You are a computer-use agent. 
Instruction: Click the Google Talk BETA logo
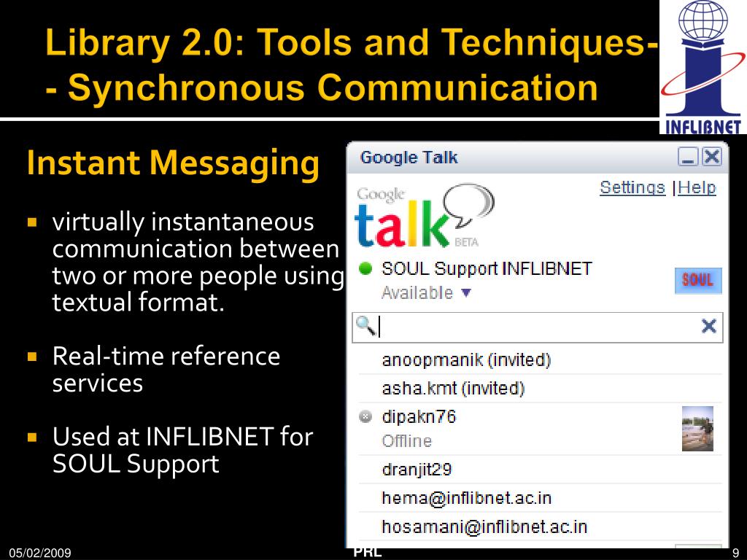(x=425, y=217)
